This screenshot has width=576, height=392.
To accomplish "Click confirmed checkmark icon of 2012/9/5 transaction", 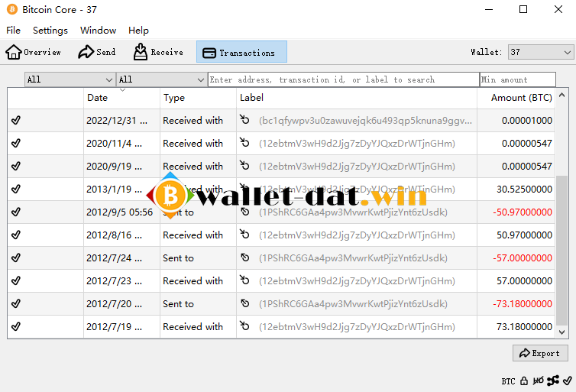I will tap(16, 212).
